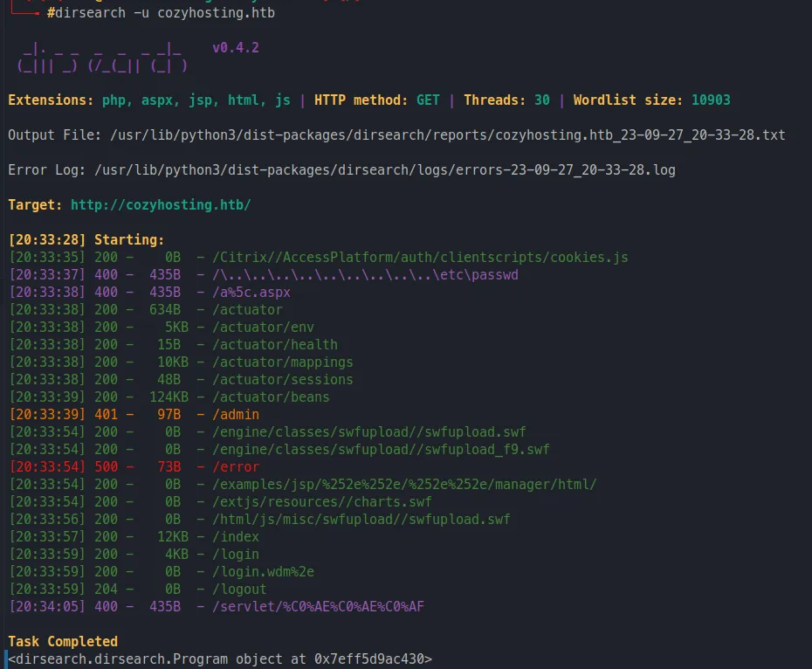Click the wordlist size value 10903
Image resolution: width=812 pixels, height=669 pixels.
[x=711, y=100]
